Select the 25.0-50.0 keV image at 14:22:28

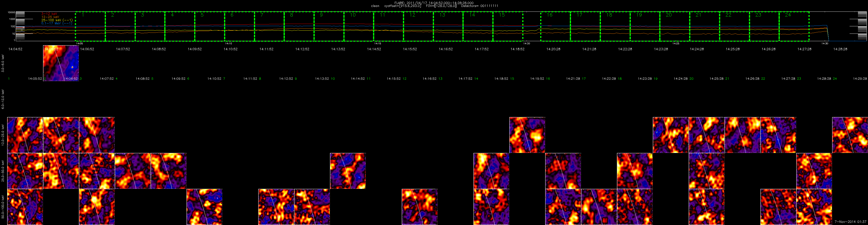click(635, 171)
